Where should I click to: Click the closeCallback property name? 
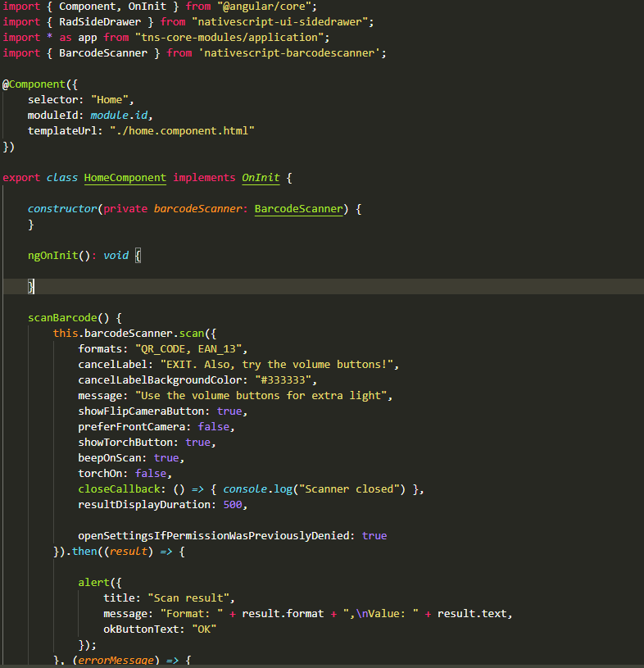coord(119,489)
